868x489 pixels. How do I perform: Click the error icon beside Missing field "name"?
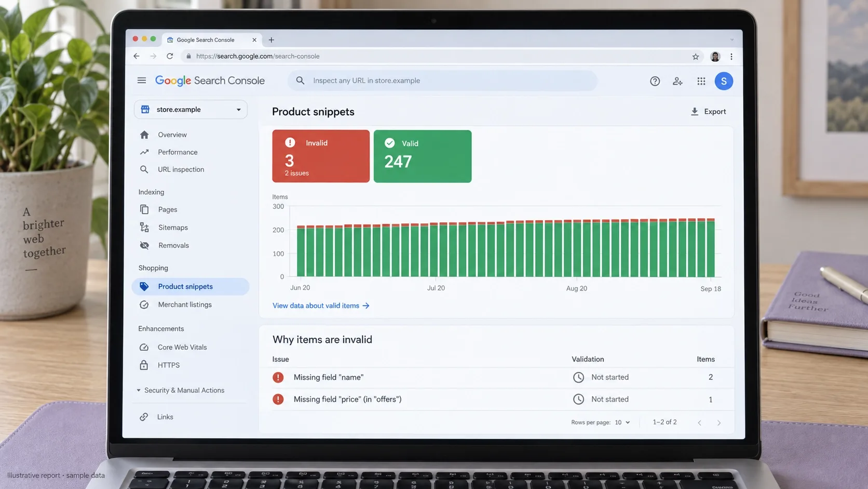(x=278, y=377)
